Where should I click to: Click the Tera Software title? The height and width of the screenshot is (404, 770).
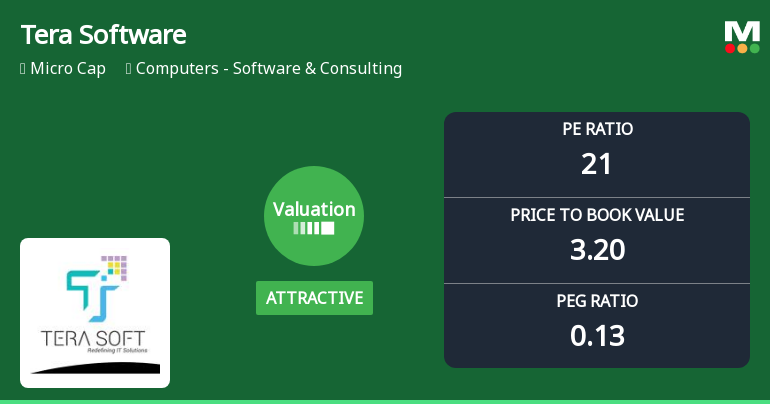click(104, 35)
